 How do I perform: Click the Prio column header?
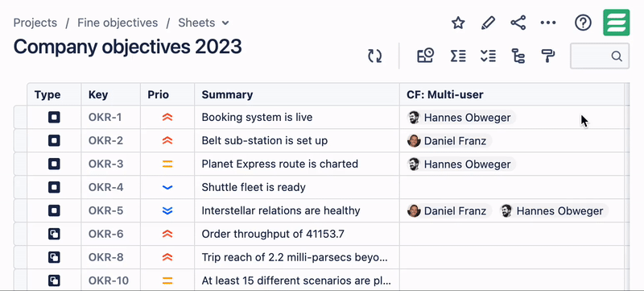click(167, 94)
